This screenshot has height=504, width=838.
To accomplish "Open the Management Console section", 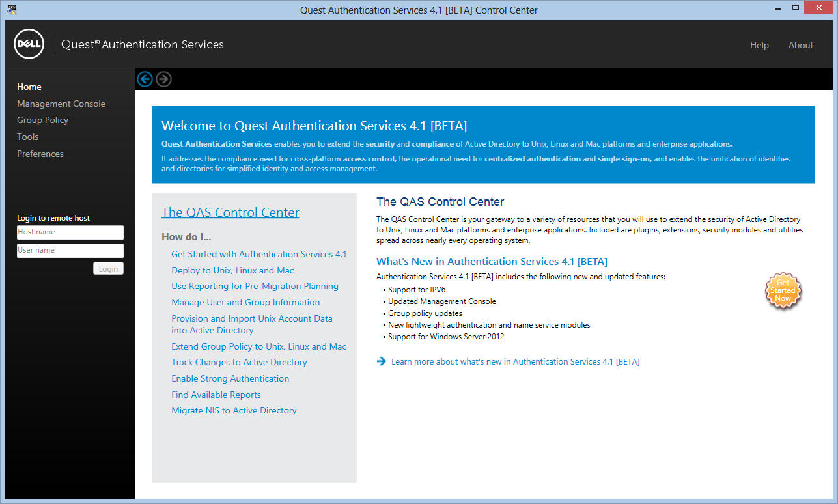I will pyautogui.click(x=61, y=104).
